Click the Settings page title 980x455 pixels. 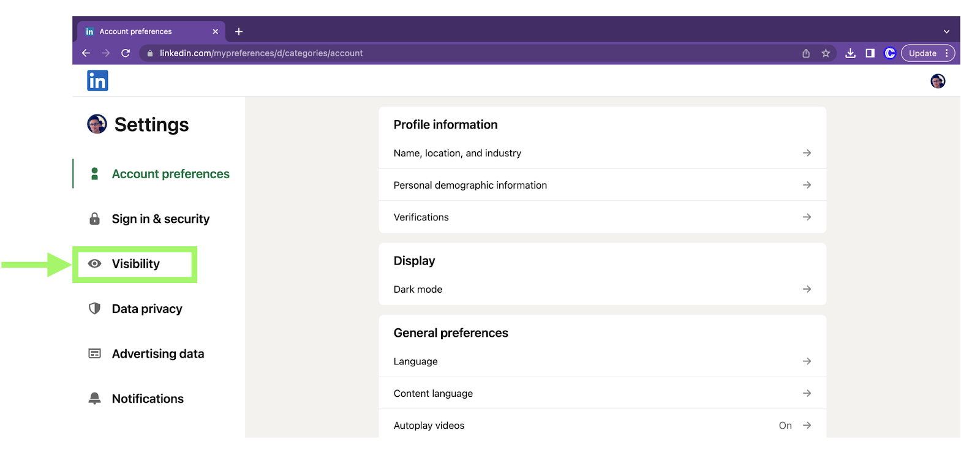tap(151, 125)
